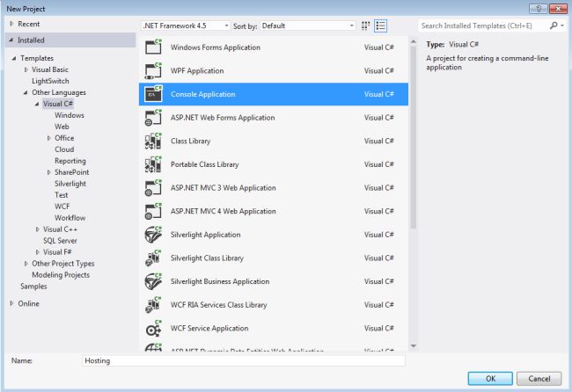The width and height of the screenshot is (572, 392).
Task: Expand the SharePoint node arrow
Action: pos(49,172)
